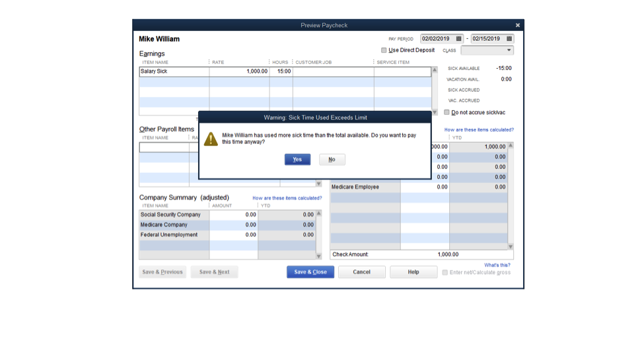Toggle Enter net/Calculate gross checkbox
Screen dimensions: 644x350
coord(445,272)
